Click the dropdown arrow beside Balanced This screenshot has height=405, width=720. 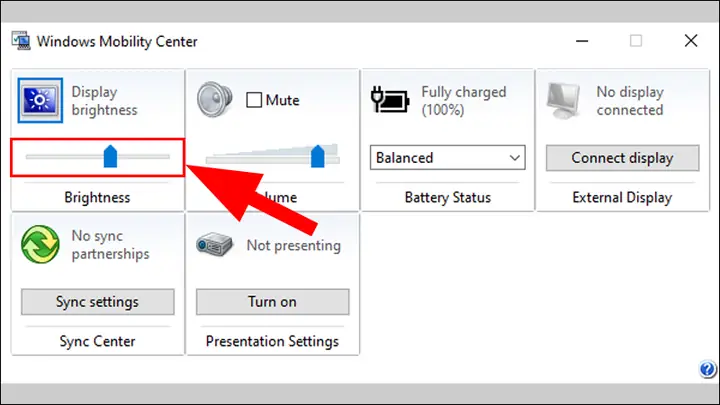515,158
